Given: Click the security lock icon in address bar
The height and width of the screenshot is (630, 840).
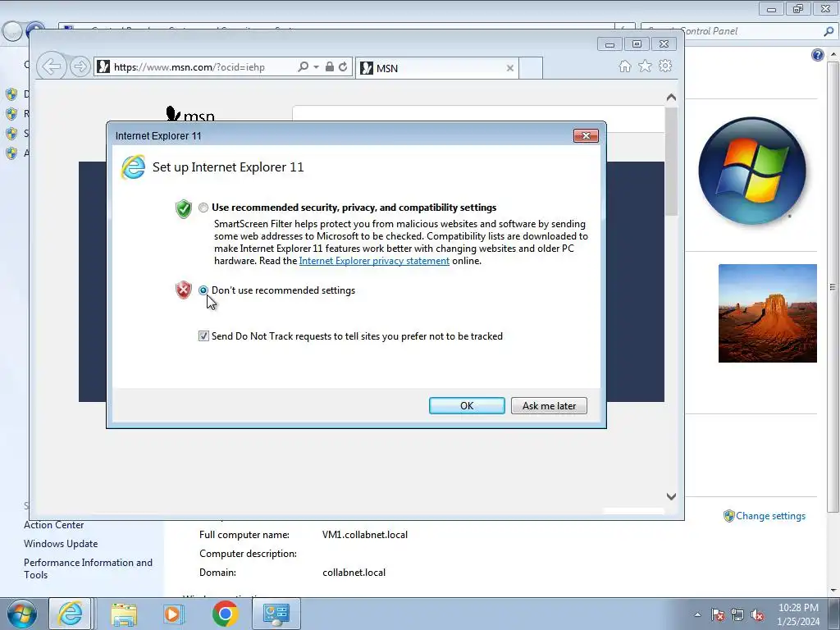Looking at the screenshot, I should click(x=330, y=67).
